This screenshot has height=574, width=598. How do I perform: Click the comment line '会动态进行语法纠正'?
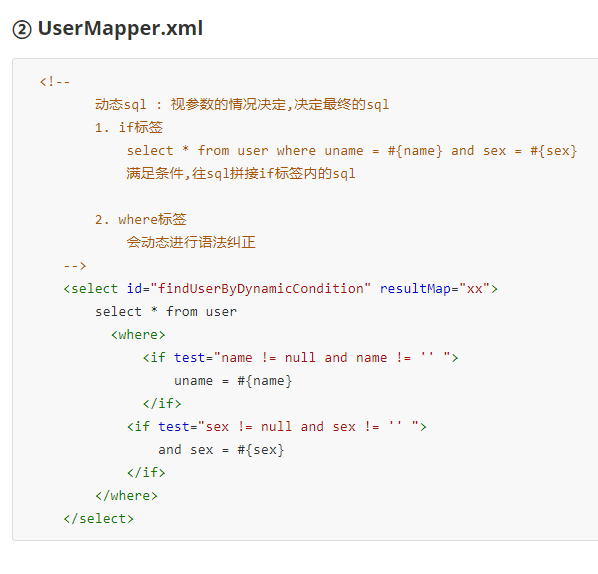[x=191, y=242]
